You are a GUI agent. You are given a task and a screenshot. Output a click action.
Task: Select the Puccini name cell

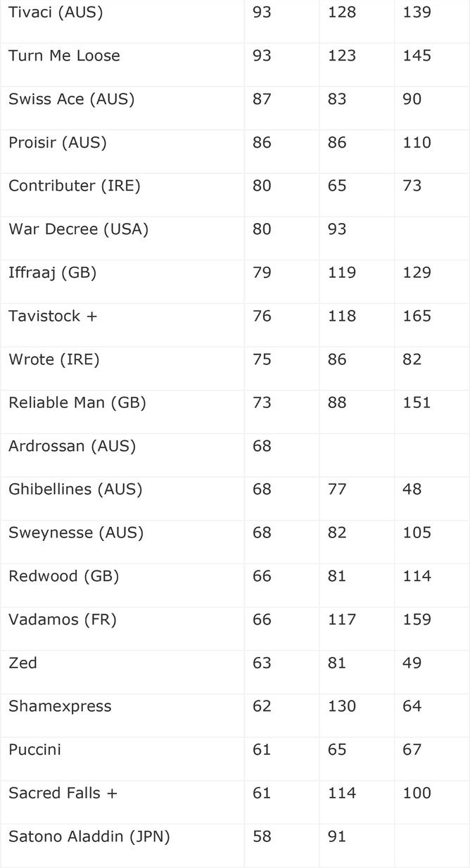click(x=35, y=750)
